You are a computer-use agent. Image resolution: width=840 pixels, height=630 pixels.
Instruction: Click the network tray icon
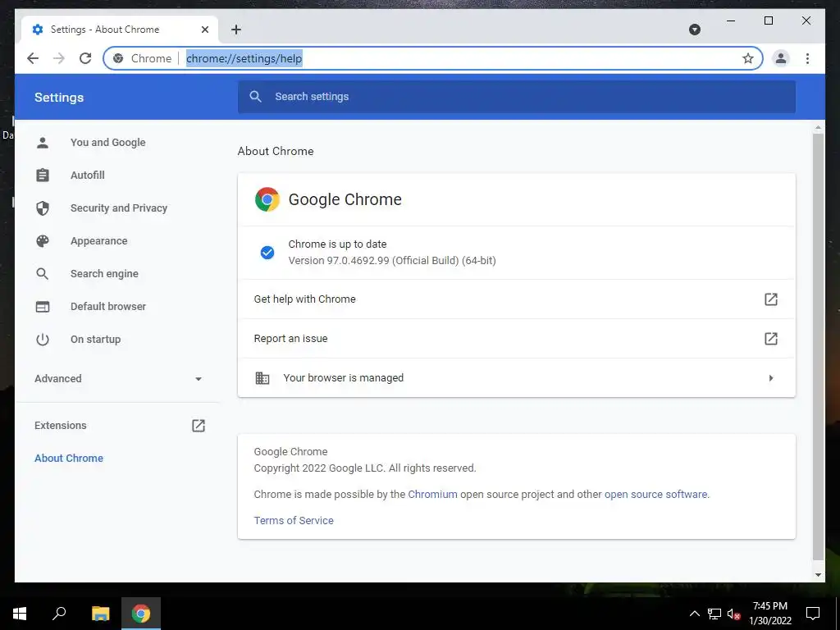[x=714, y=614]
